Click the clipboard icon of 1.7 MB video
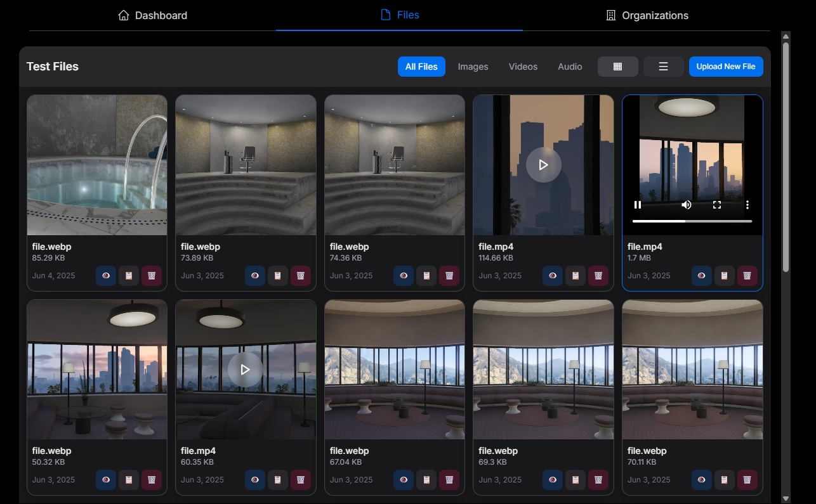 tap(724, 276)
